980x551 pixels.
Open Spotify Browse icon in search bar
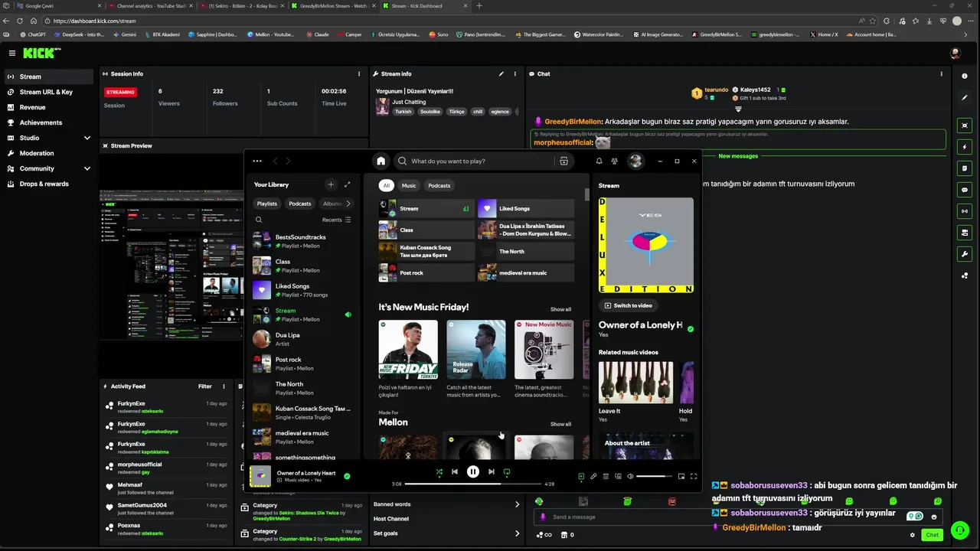tap(563, 161)
